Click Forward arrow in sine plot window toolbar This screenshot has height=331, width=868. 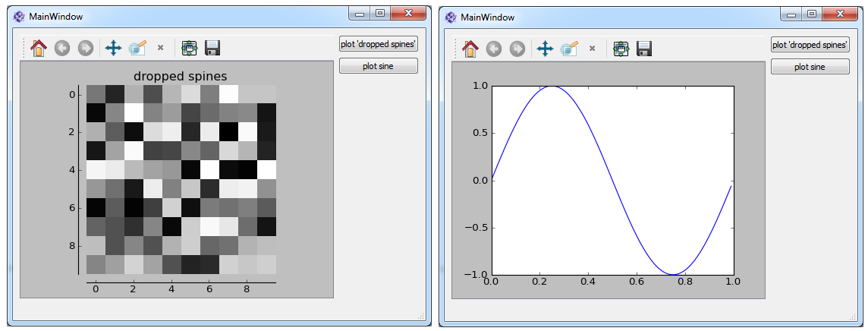click(517, 49)
